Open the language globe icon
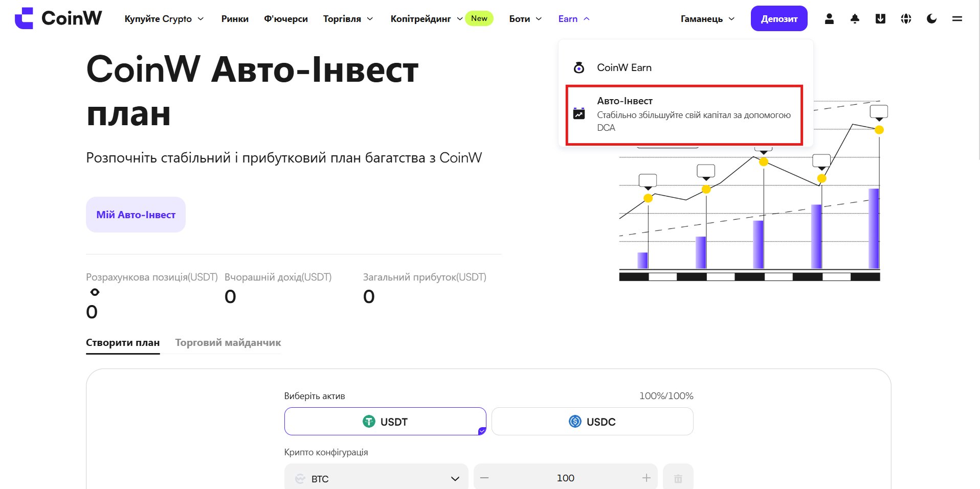Viewport: 980px width, 489px height. 906,19
